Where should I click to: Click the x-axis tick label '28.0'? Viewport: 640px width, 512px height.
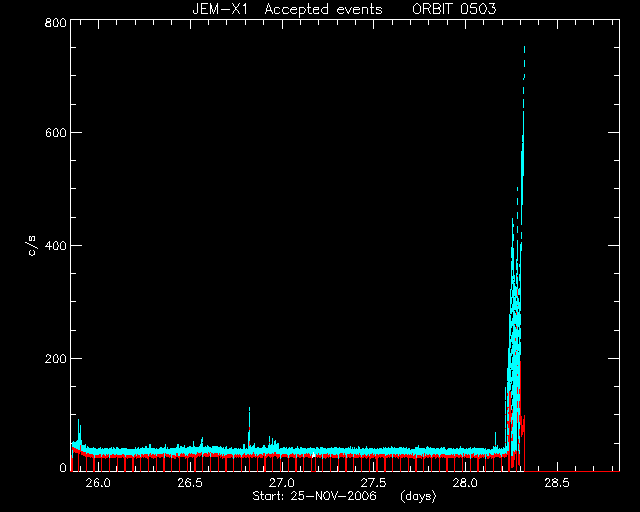pos(465,483)
